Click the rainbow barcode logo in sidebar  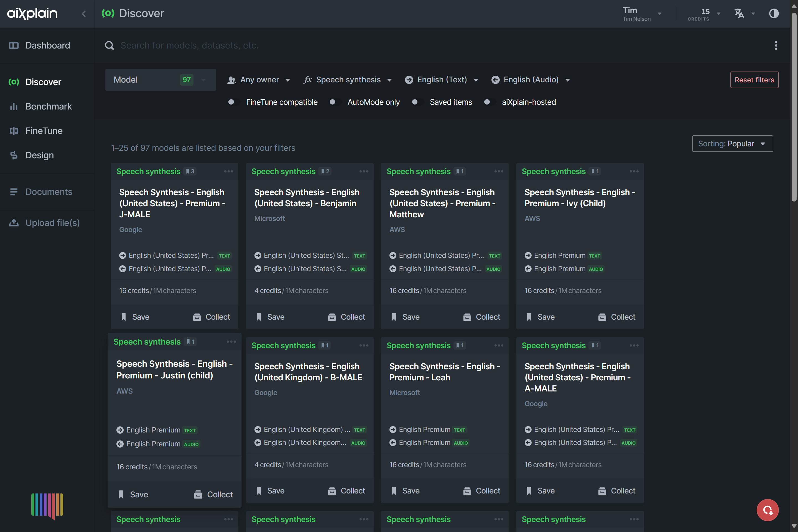tap(47, 506)
